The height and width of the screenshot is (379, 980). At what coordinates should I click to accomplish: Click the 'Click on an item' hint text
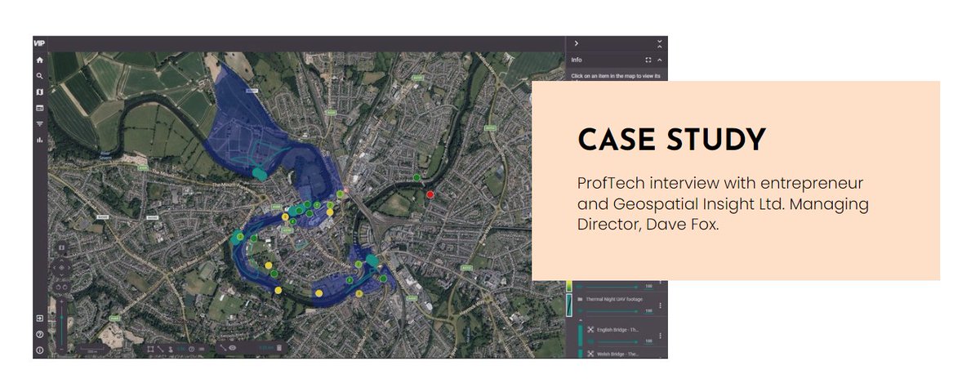[x=616, y=76]
